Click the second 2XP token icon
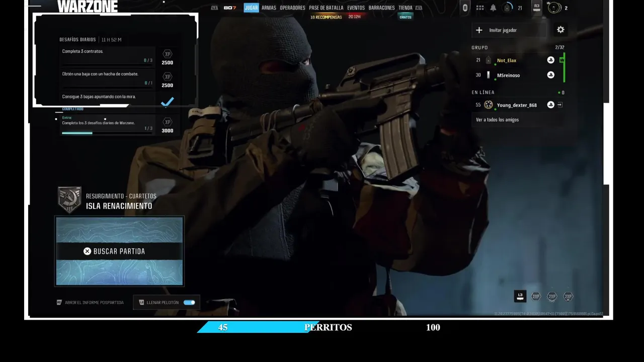The image size is (644, 362). [552, 297]
